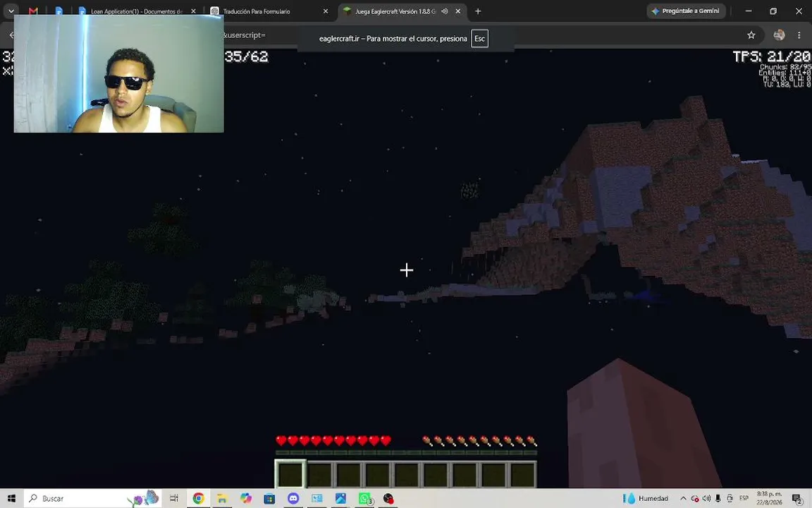812x508 pixels.
Task: Close the Eaglercraft tab
Action: [x=457, y=11]
